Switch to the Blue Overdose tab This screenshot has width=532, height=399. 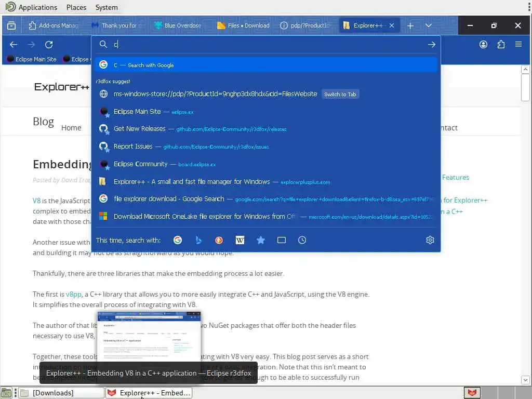pos(178,25)
